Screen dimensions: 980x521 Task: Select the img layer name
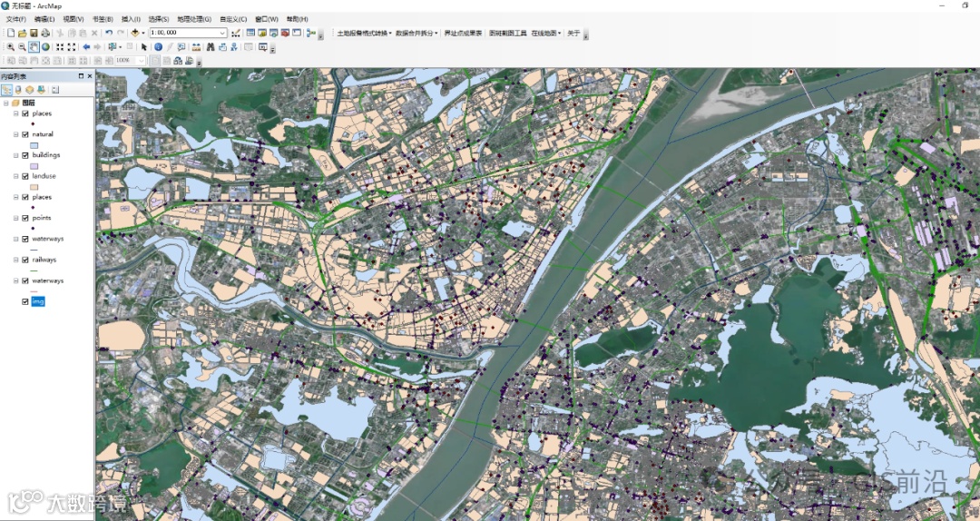[x=38, y=301]
